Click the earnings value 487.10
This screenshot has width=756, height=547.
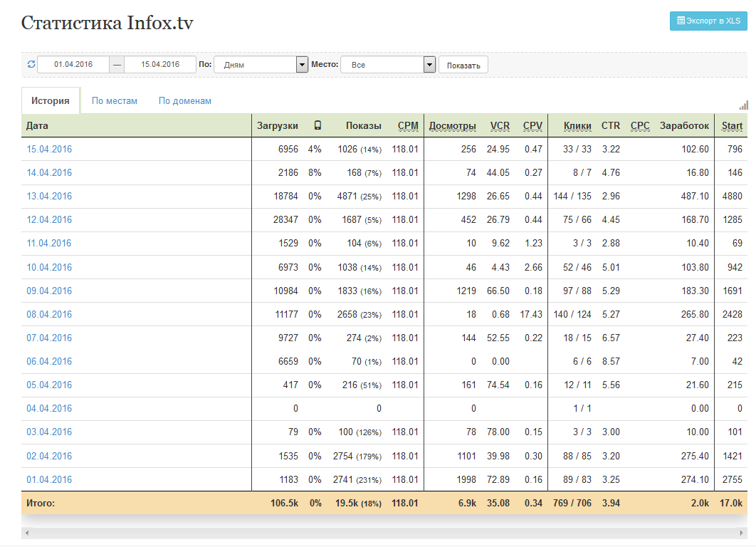point(695,197)
